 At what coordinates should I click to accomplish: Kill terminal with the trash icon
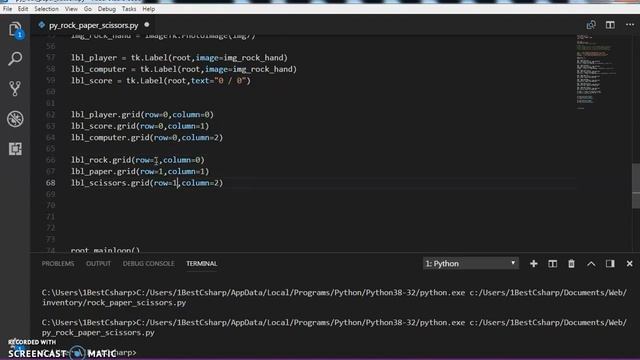tap(571, 264)
